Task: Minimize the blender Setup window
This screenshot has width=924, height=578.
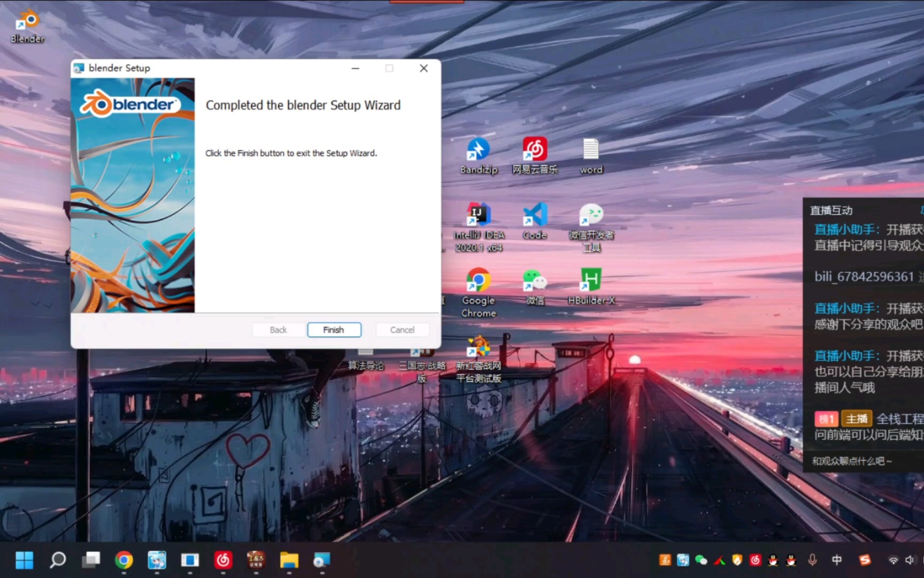Action: [355, 69]
